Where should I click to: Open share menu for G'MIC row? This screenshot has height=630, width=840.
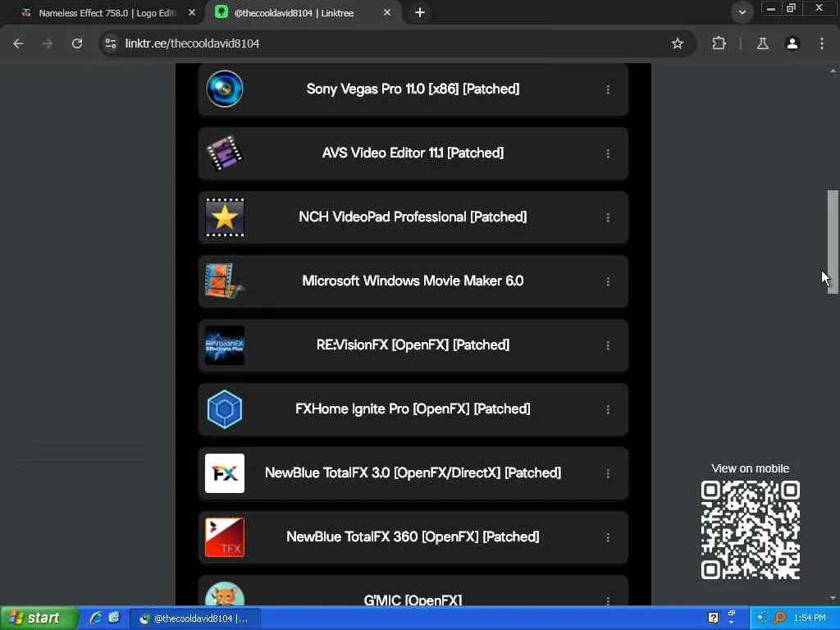608,600
